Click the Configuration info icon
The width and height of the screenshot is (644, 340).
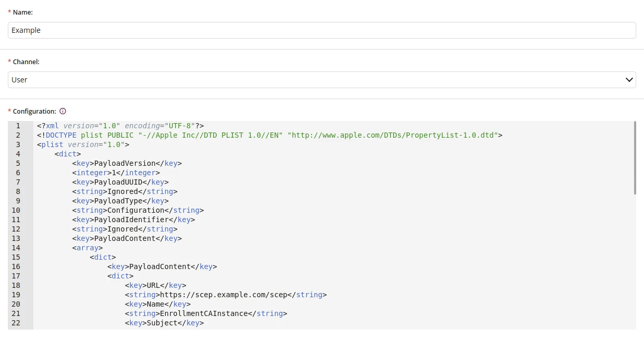63,111
